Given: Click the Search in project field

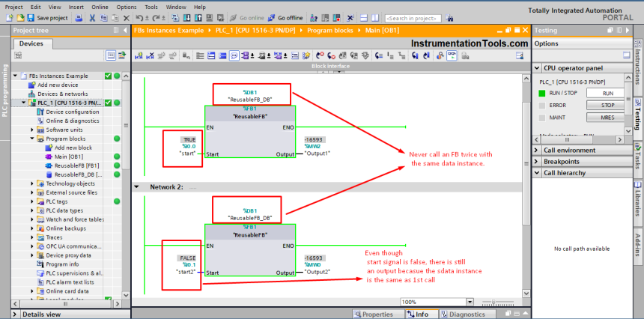Looking at the screenshot, I should pos(413,19).
